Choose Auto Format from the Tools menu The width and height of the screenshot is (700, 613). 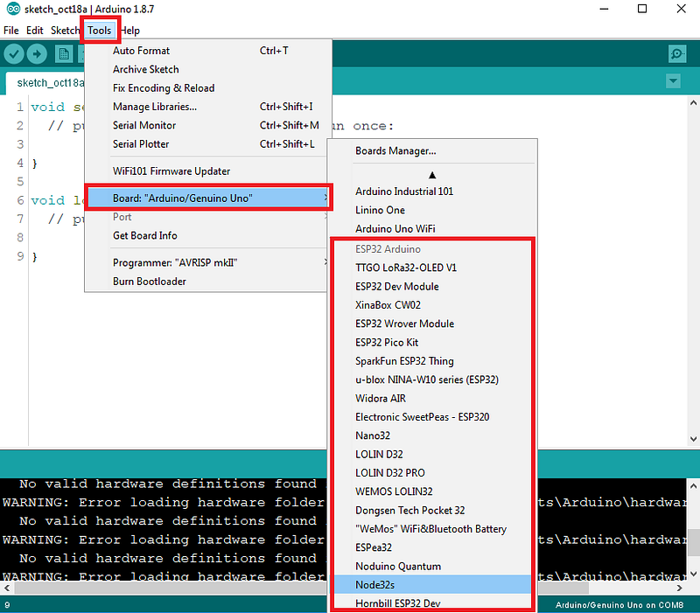pyautogui.click(x=208, y=51)
